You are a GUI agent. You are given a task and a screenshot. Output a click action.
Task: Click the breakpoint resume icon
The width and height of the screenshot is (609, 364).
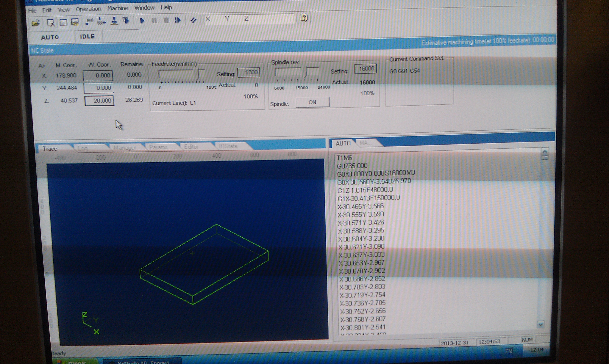click(178, 20)
